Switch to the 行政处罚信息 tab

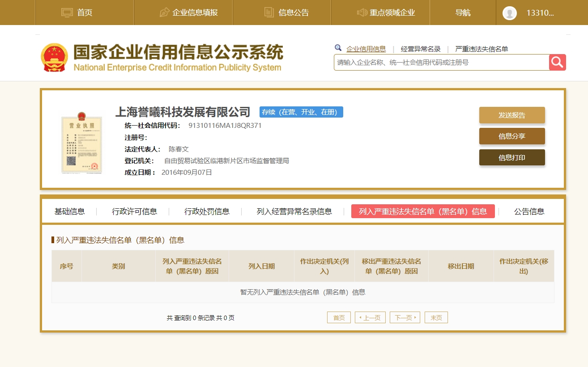click(x=207, y=211)
